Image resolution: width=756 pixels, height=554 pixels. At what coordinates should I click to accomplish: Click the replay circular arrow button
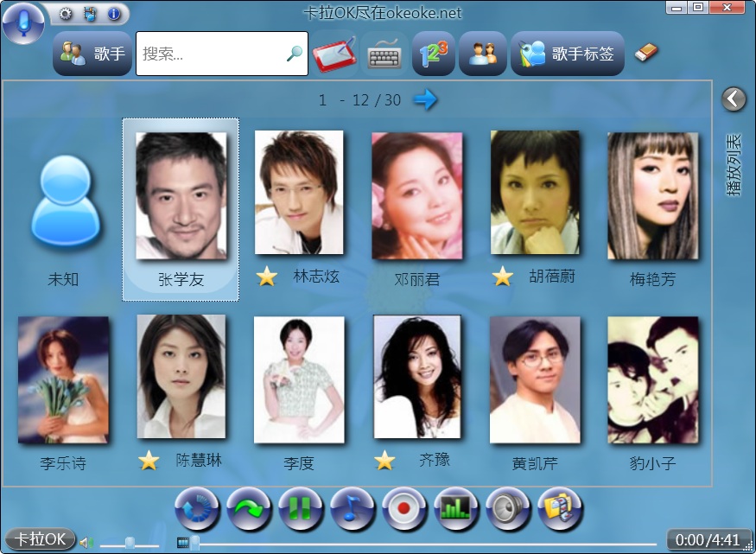click(x=197, y=508)
